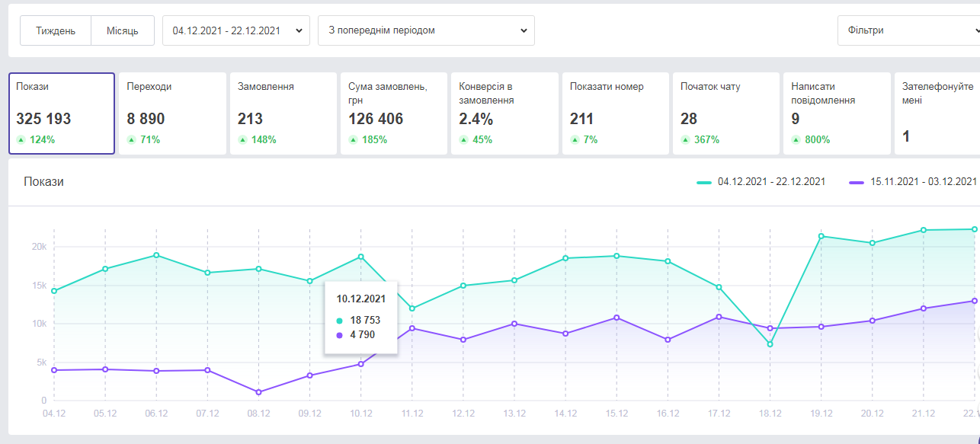Select the Покази metric card
The image size is (980, 444).
(62, 113)
